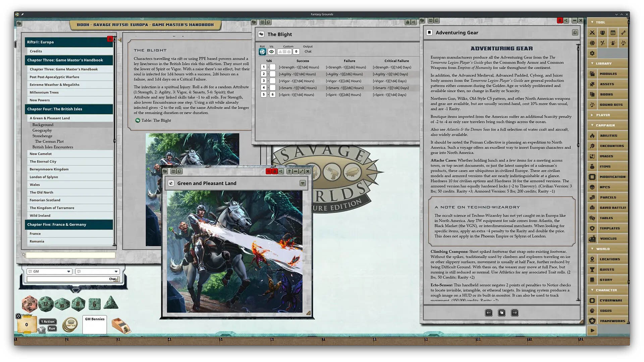Click the NPCs skull icon
This screenshot has width=644, height=362.
592,187
